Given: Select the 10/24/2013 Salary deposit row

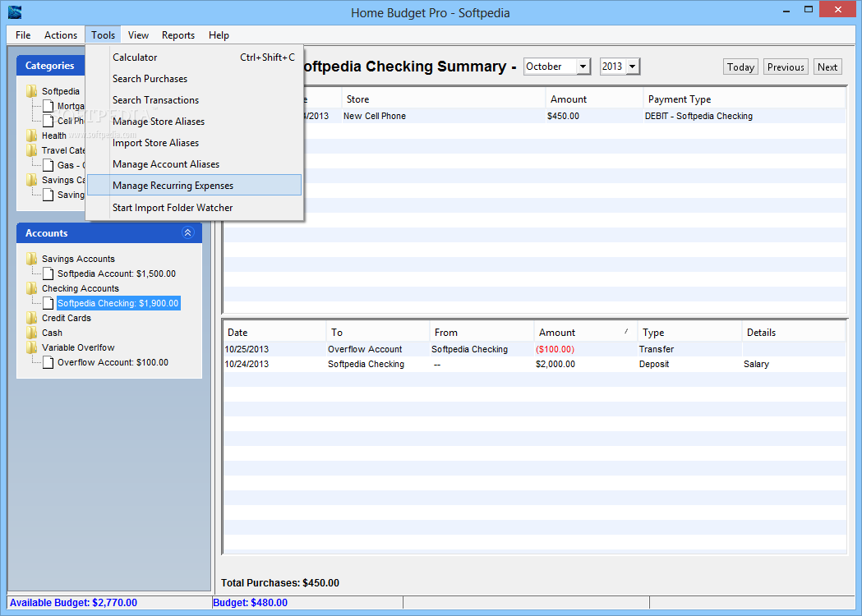Looking at the screenshot, I should coord(534,364).
